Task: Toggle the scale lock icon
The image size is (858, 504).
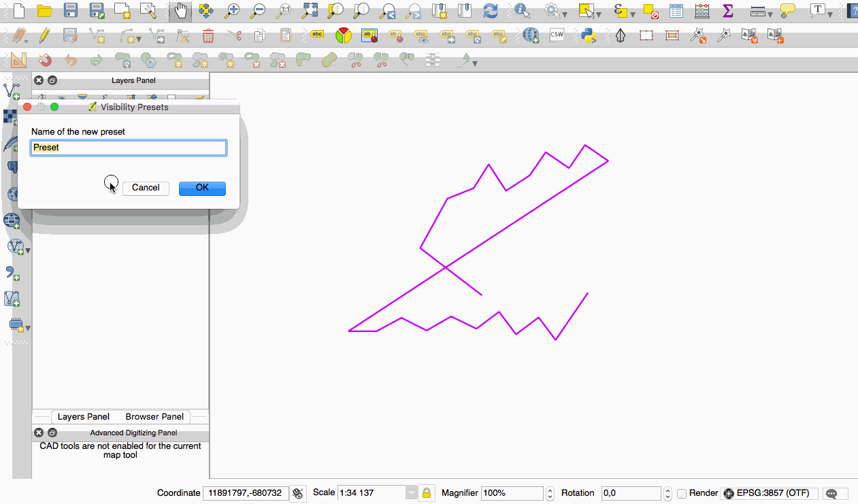Action: pyautogui.click(x=427, y=493)
